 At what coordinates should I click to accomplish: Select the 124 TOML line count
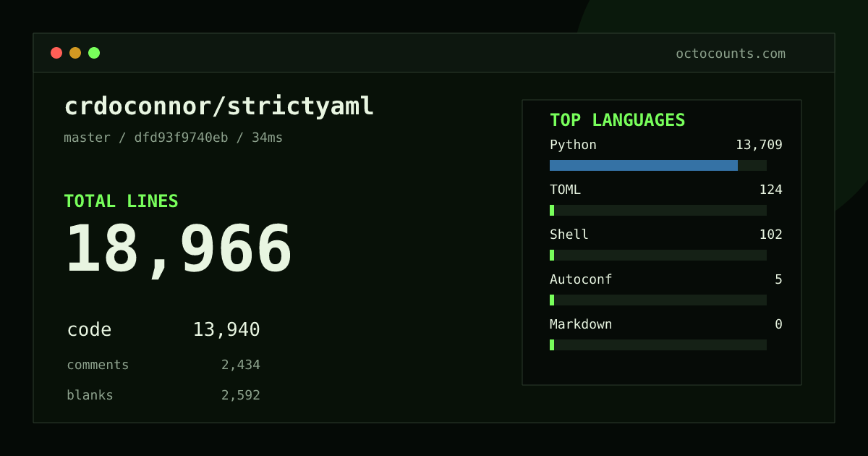(x=770, y=190)
